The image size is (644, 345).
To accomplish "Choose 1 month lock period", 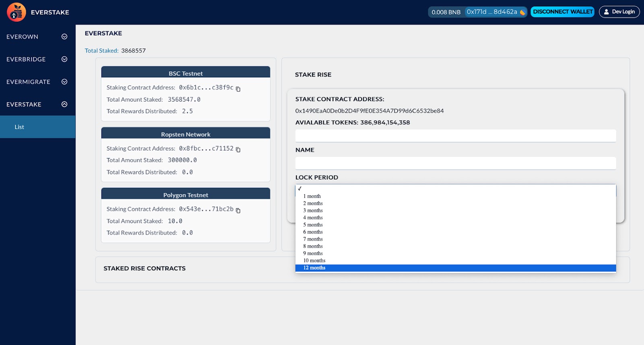I will 456,196.
